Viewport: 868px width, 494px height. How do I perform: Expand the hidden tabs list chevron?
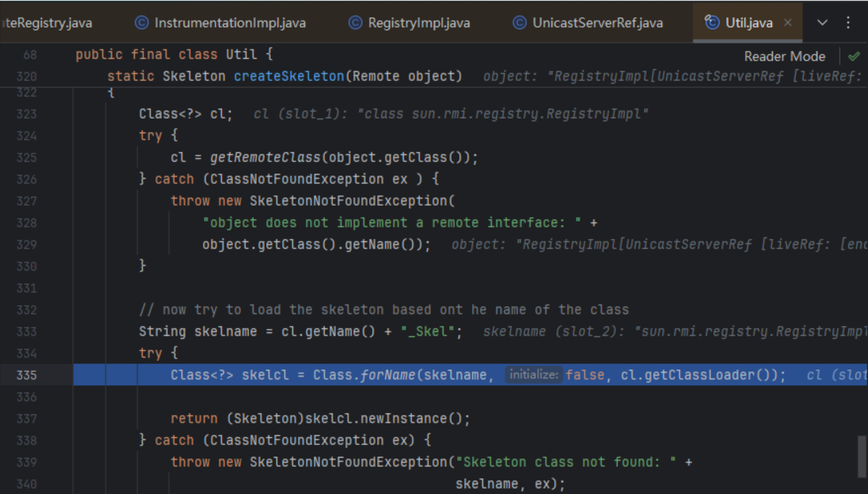tap(822, 23)
